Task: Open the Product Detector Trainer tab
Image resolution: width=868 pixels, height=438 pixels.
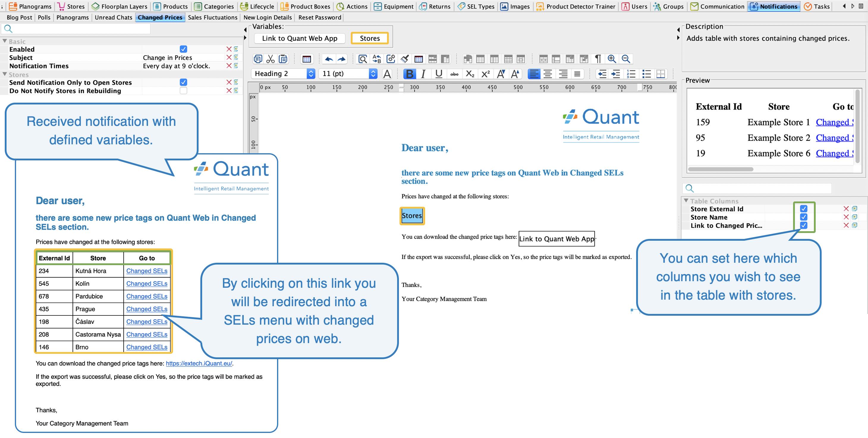Action: (576, 7)
